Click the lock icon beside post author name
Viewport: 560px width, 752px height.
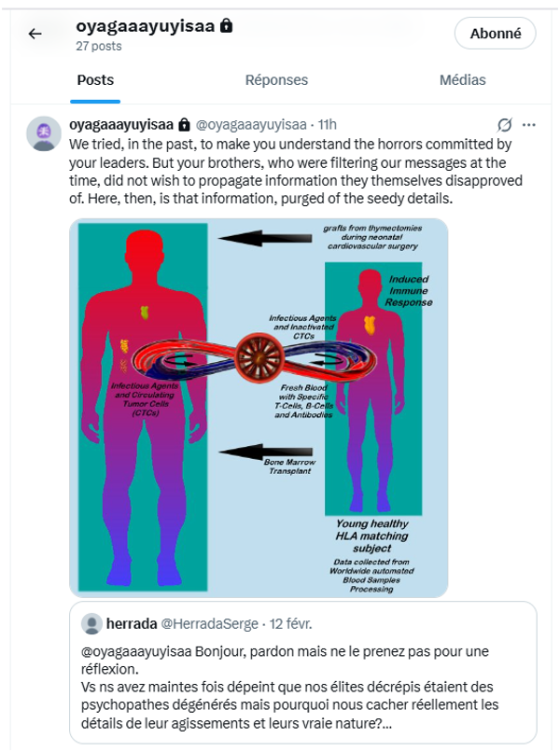click(184, 125)
